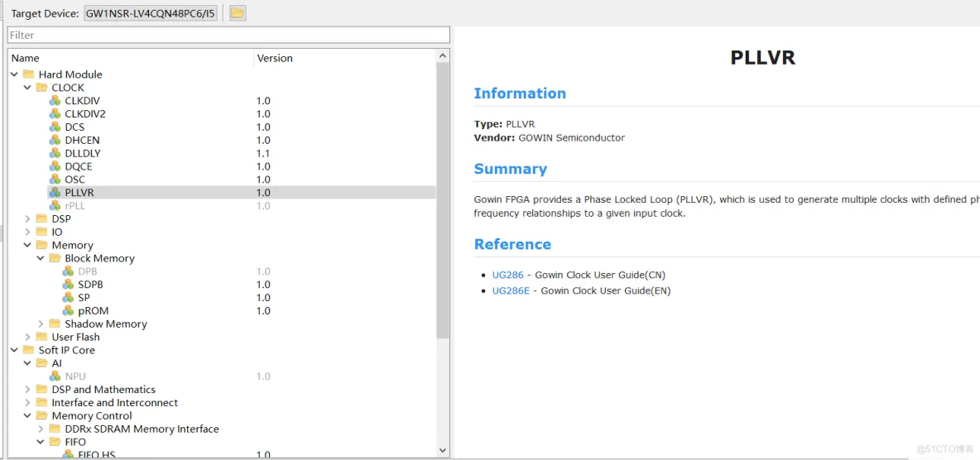The height and width of the screenshot is (460, 980).
Task: Click the Name column header
Action: [x=132, y=58]
